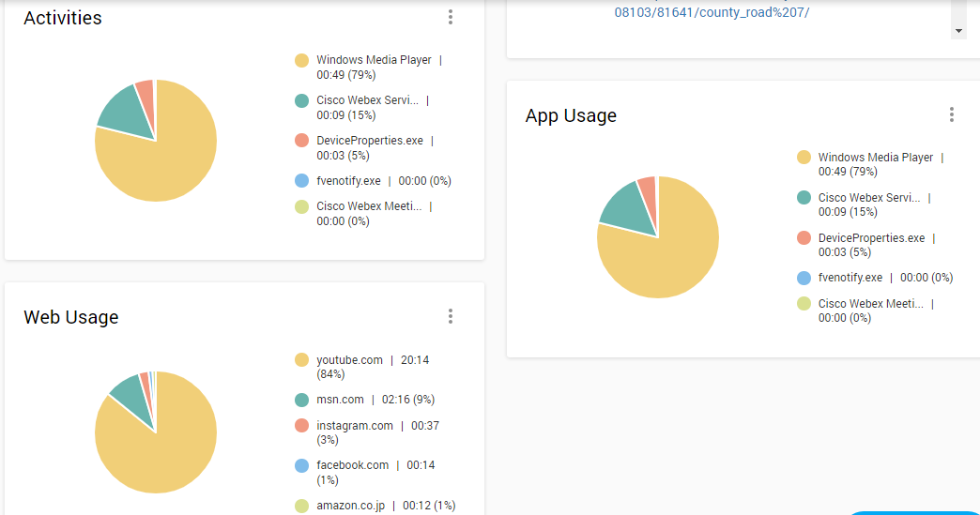The width and height of the screenshot is (980, 515).
Task: Toggle Windows Media Player legend dot in App Usage
Action: click(804, 158)
